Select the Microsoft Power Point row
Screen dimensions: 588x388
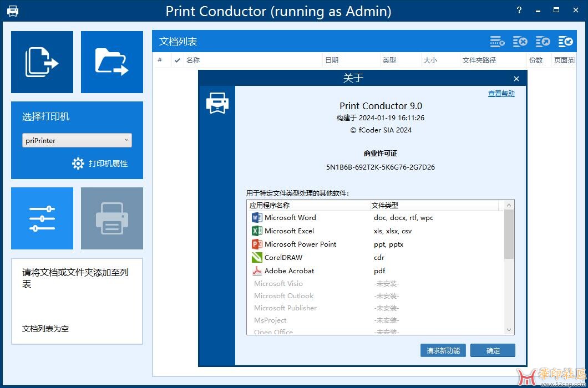pos(376,244)
